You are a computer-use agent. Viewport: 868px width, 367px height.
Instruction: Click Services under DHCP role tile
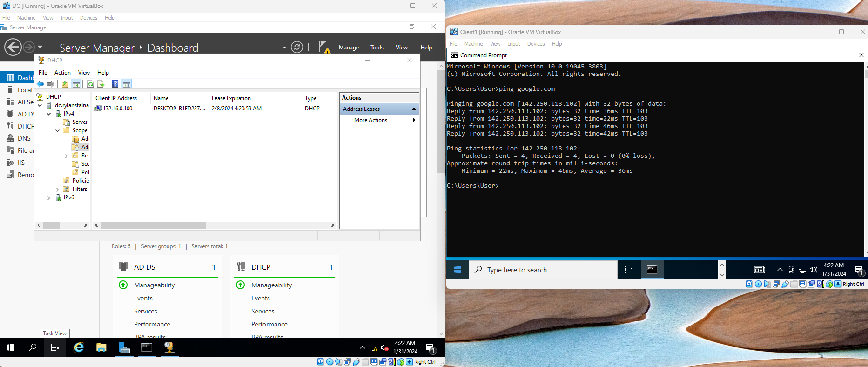point(262,311)
